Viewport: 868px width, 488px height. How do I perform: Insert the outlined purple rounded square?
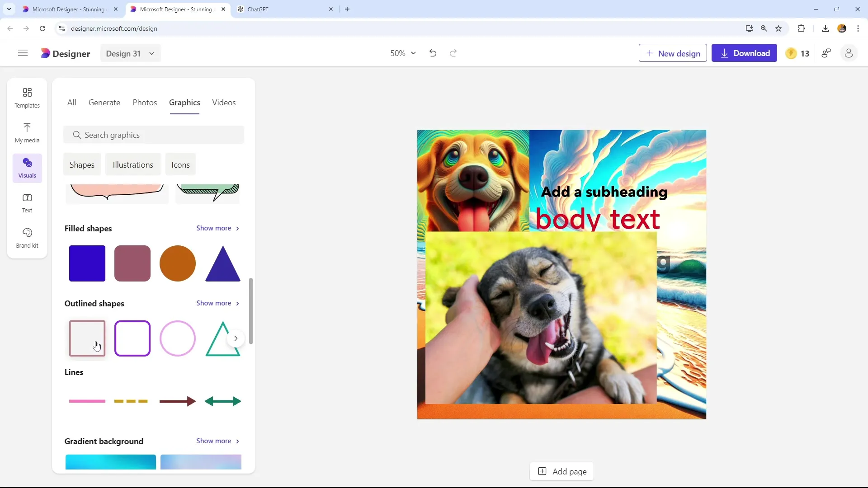(x=132, y=338)
